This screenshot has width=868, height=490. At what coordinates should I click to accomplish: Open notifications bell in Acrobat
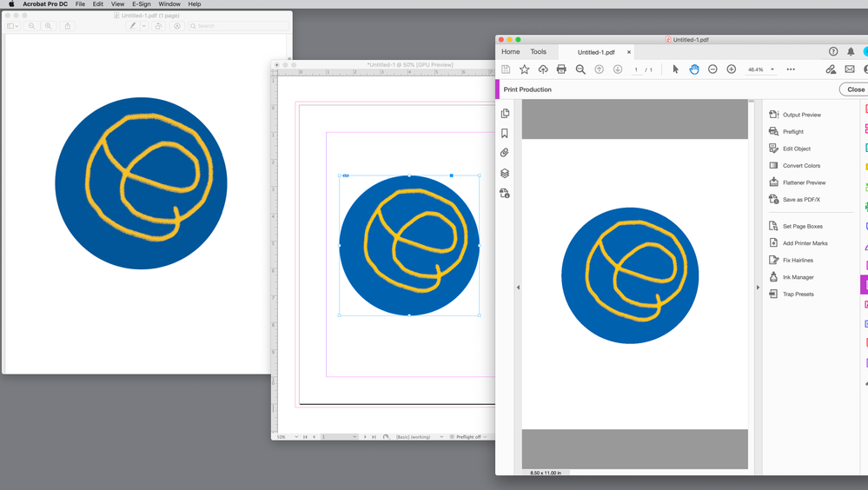click(x=851, y=51)
